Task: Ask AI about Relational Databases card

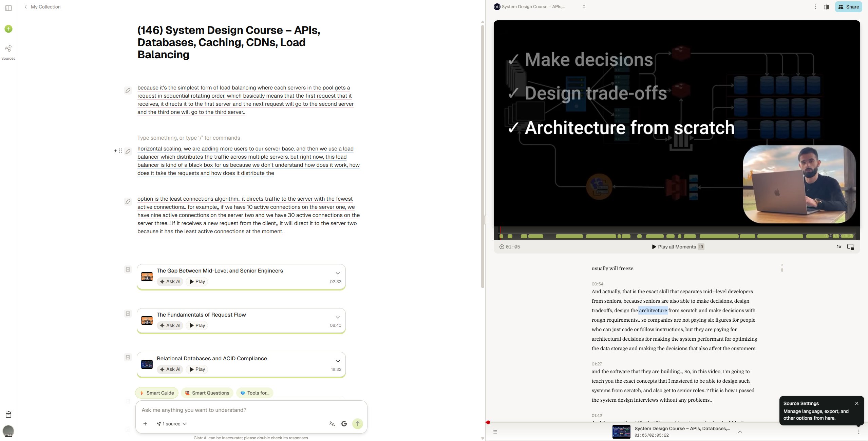Action: (x=170, y=369)
